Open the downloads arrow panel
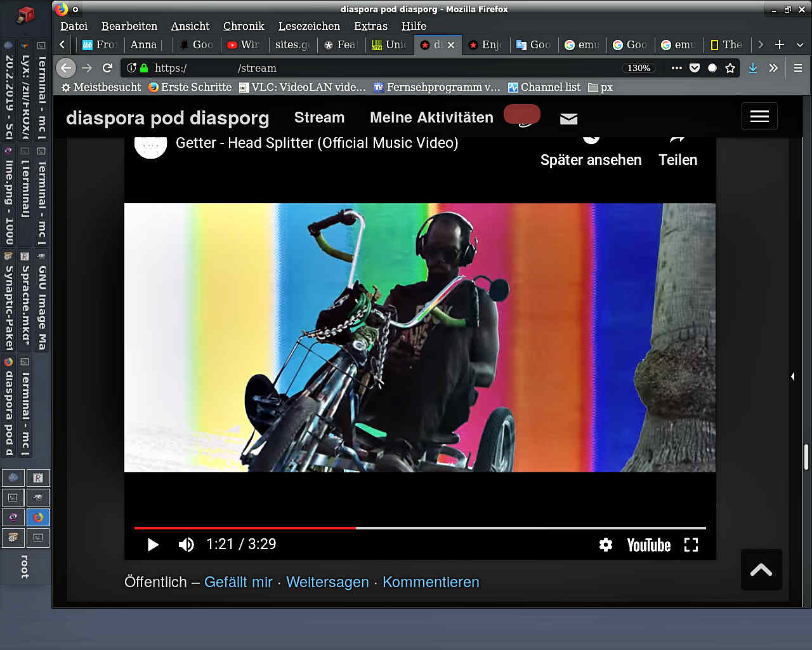 [x=753, y=68]
